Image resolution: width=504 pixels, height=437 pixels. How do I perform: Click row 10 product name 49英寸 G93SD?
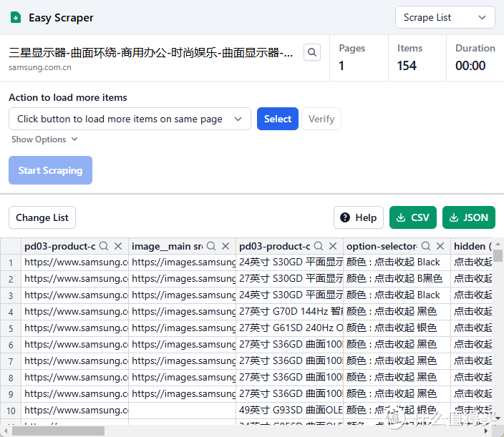point(290,410)
